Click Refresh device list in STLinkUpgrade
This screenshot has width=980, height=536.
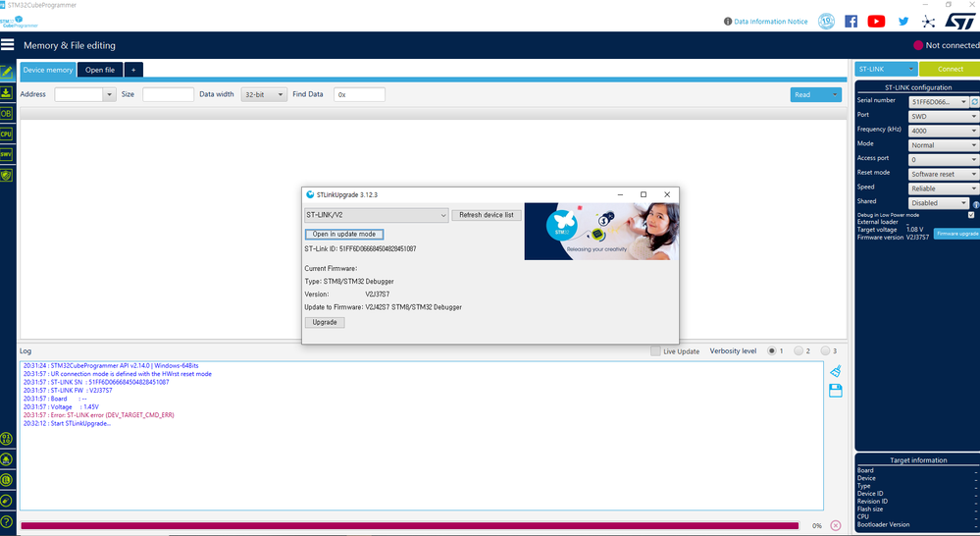coord(487,215)
